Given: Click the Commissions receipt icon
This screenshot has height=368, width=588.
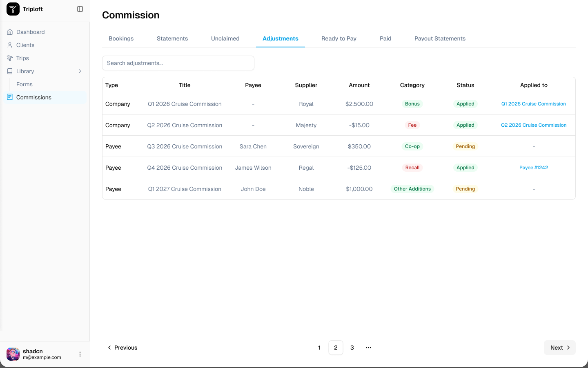Looking at the screenshot, I should tap(10, 97).
